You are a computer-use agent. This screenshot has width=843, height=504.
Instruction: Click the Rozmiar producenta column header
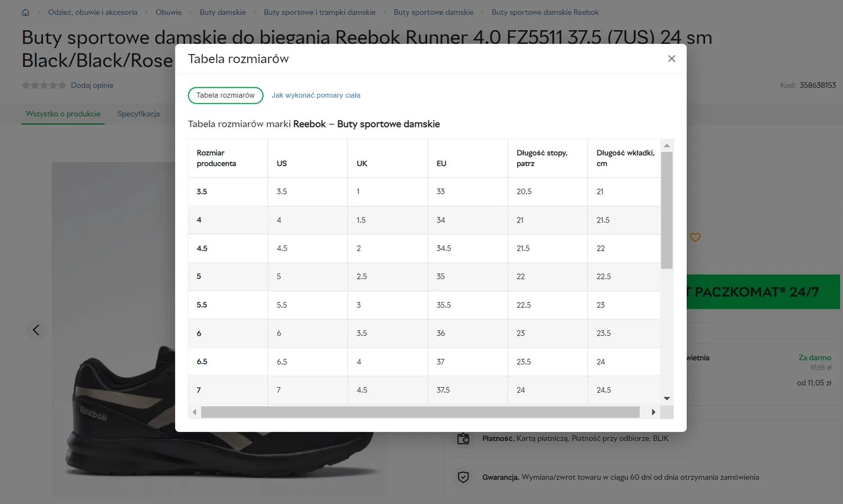click(228, 158)
